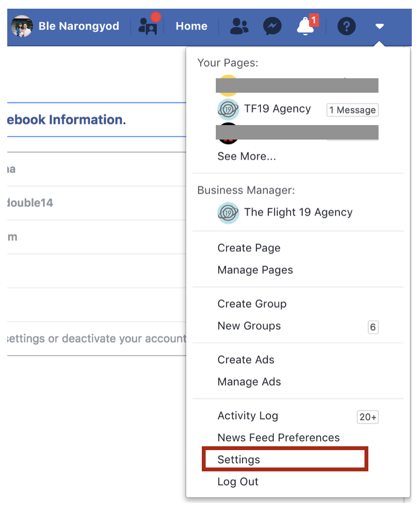Select Create Group entry

point(252,304)
